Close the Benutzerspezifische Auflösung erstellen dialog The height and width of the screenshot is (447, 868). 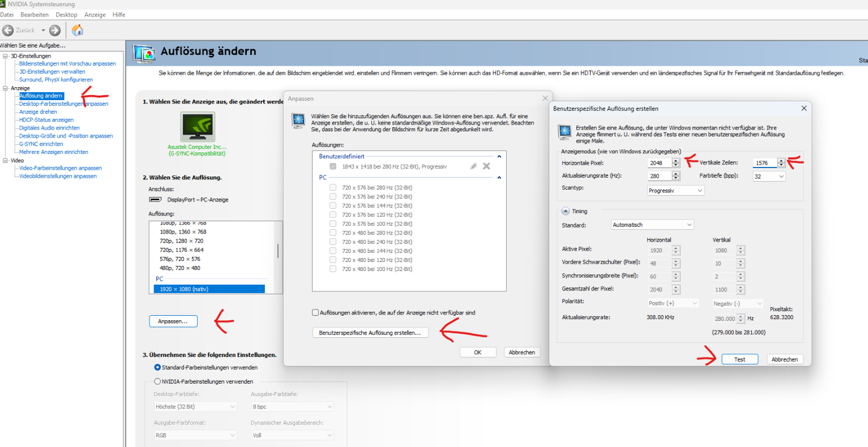click(x=803, y=109)
